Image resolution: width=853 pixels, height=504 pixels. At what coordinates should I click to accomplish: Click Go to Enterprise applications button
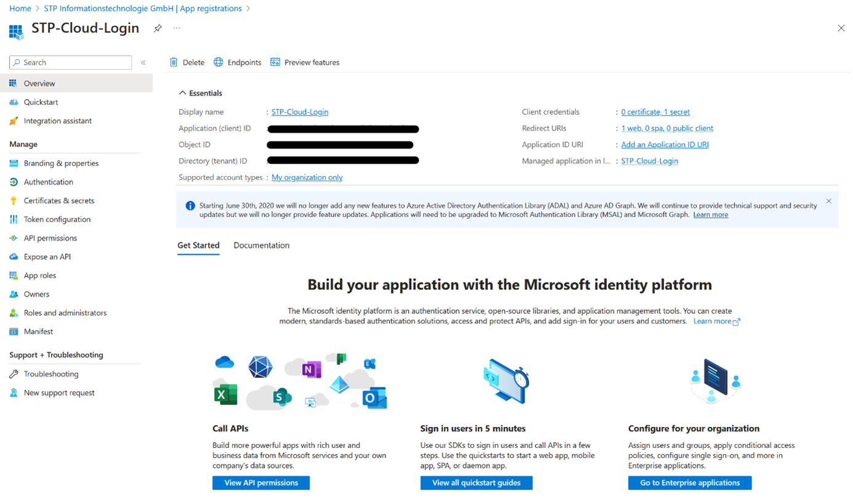pos(690,483)
